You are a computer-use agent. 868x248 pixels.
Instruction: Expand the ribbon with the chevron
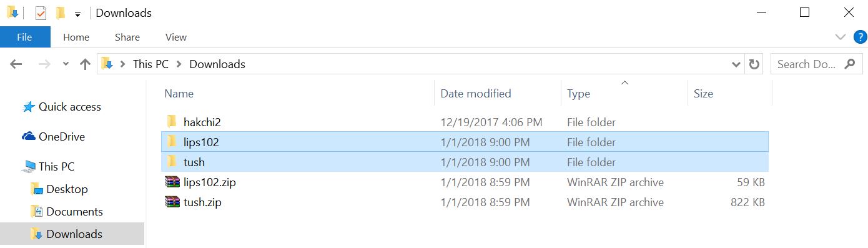point(840,37)
